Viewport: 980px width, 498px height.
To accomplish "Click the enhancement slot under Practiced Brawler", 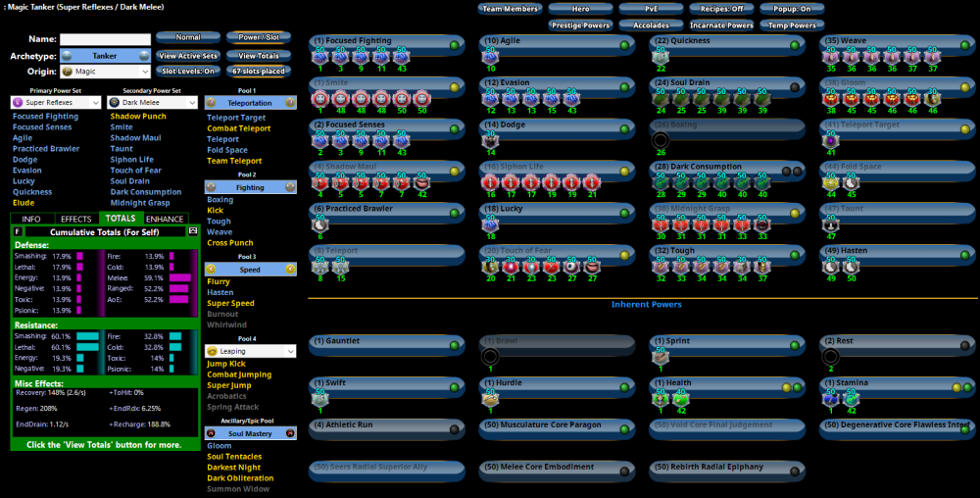I will [x=319, y=224].
